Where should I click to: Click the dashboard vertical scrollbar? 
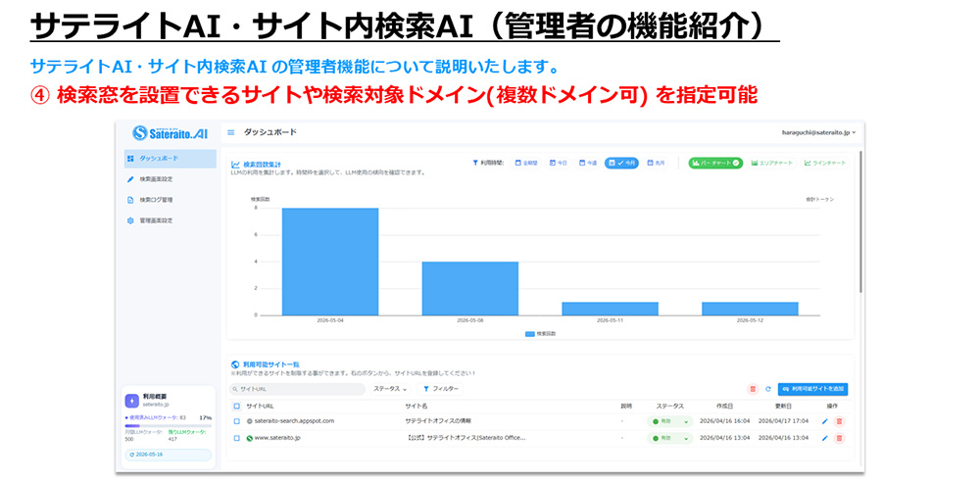coord(860,222)
